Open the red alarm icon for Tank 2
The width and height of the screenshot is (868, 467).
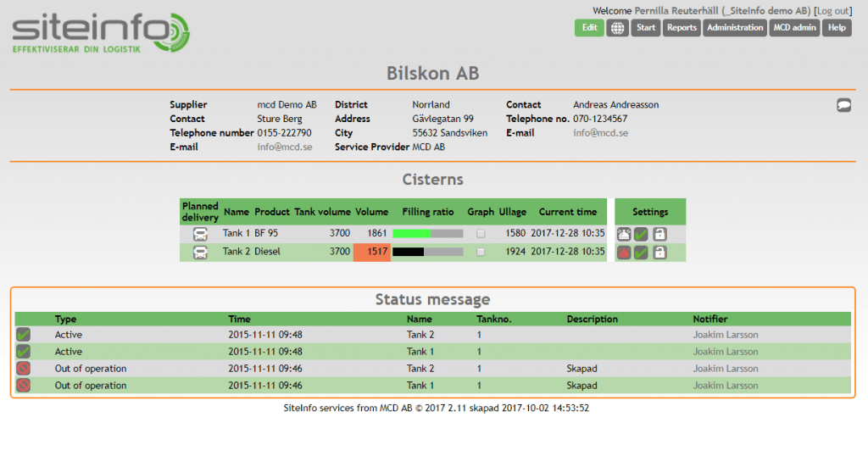(624, 253)
